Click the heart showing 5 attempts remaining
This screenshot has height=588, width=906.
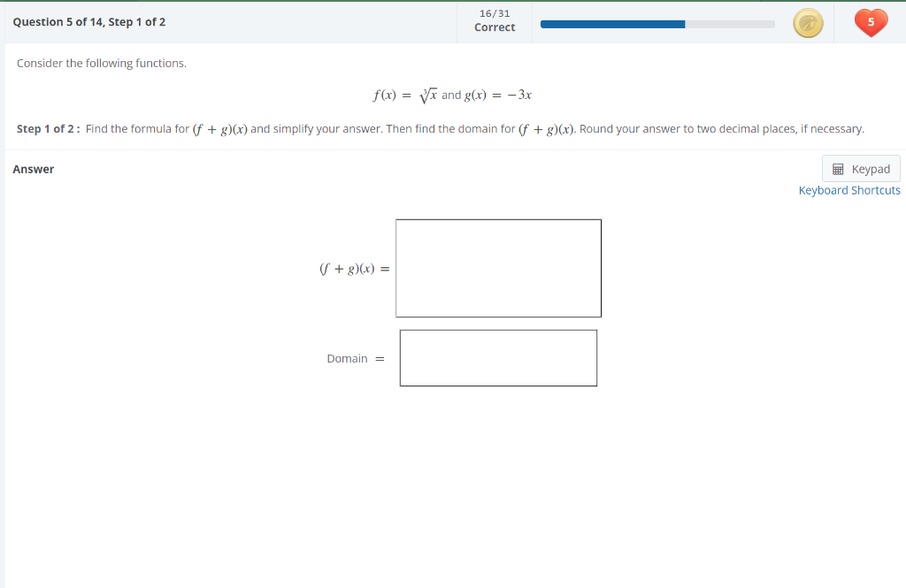[x=871, y=22]
